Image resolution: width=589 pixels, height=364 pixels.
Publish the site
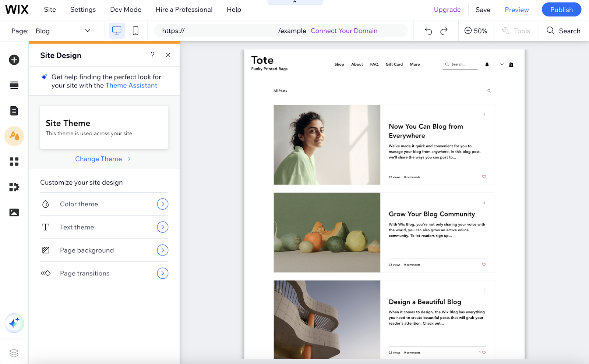[x=561, y=10]
